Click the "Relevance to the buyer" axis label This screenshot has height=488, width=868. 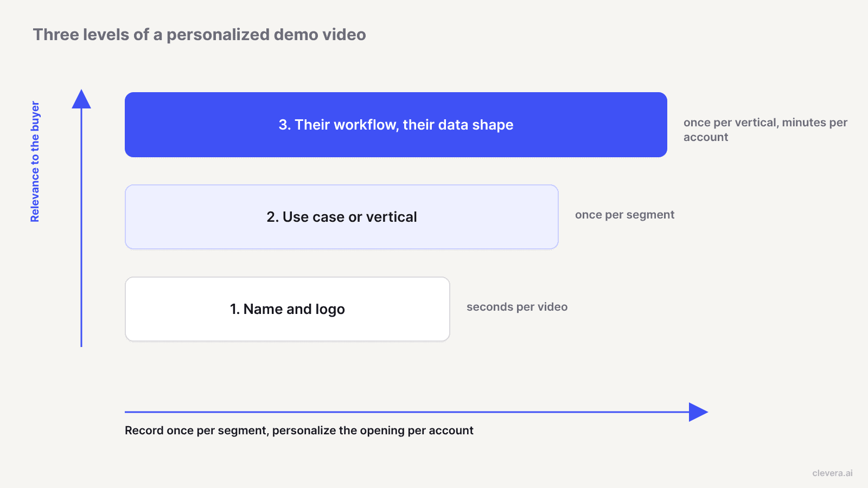coord(35,162)
